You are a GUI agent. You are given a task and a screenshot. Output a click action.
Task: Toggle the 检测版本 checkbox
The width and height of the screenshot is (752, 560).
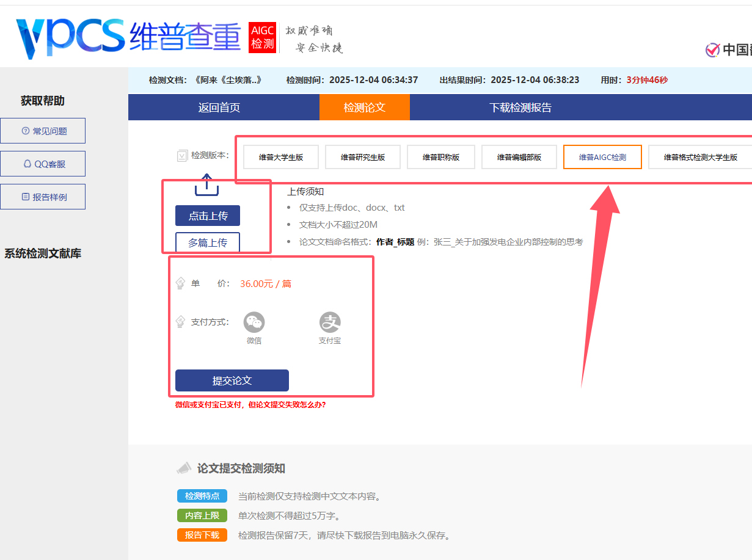[182, 156]
